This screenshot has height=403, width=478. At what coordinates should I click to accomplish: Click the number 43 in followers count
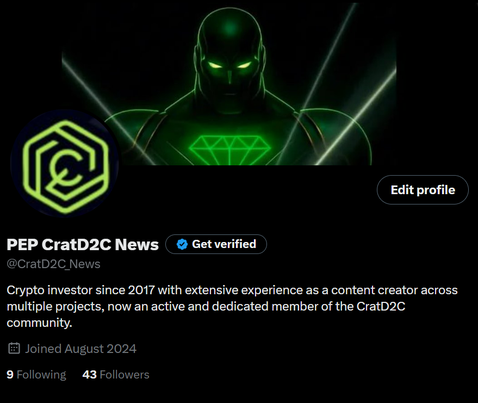pos(89,375)
